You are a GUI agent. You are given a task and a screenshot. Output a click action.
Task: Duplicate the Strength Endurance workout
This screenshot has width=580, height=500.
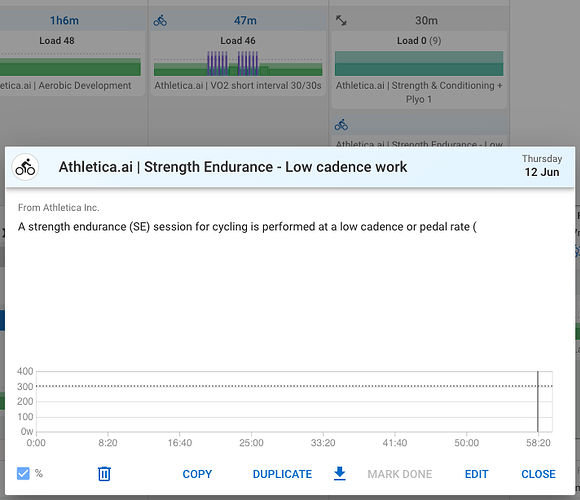[x=282, y=474]
